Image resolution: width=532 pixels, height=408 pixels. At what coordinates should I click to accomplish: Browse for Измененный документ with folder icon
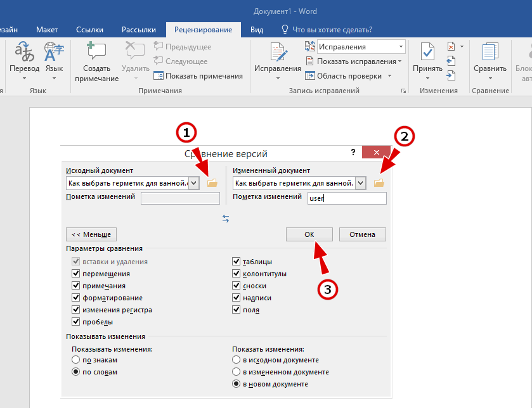[379, 183]
